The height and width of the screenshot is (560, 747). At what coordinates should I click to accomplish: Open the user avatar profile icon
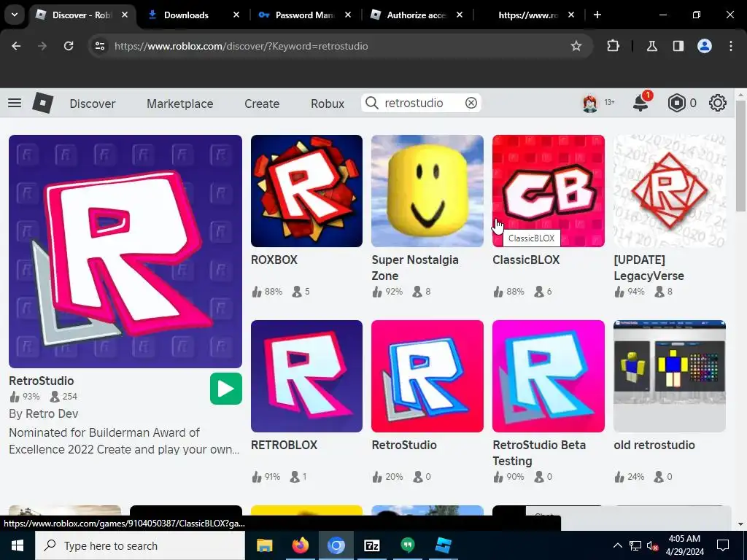click(590, 103)
